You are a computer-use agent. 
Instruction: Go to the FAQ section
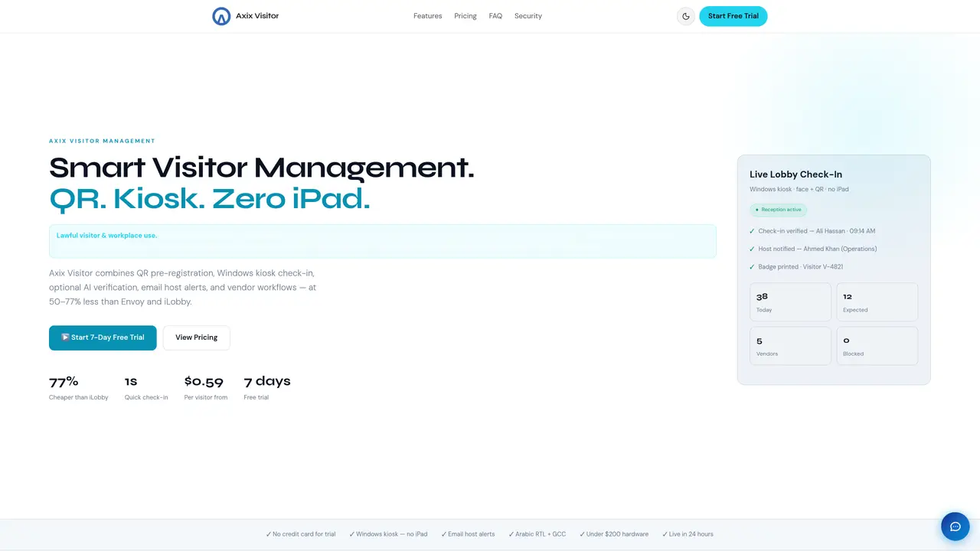pyautogui.click(x=495, y=16)
